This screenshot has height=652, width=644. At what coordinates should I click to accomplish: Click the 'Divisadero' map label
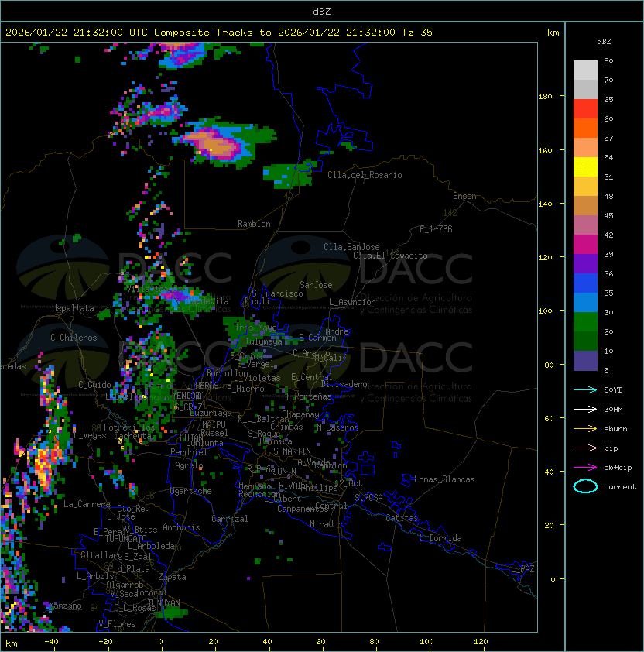(344, 384)
